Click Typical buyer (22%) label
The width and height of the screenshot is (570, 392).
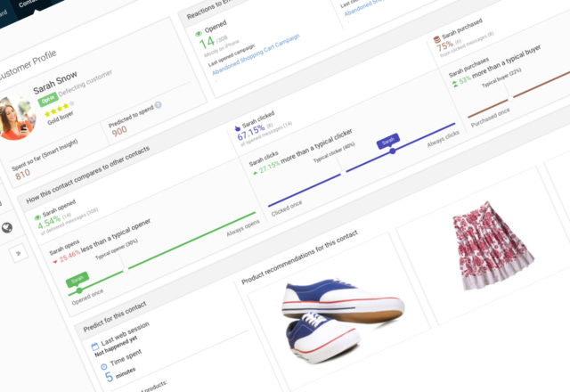click(x=501, y=78)
